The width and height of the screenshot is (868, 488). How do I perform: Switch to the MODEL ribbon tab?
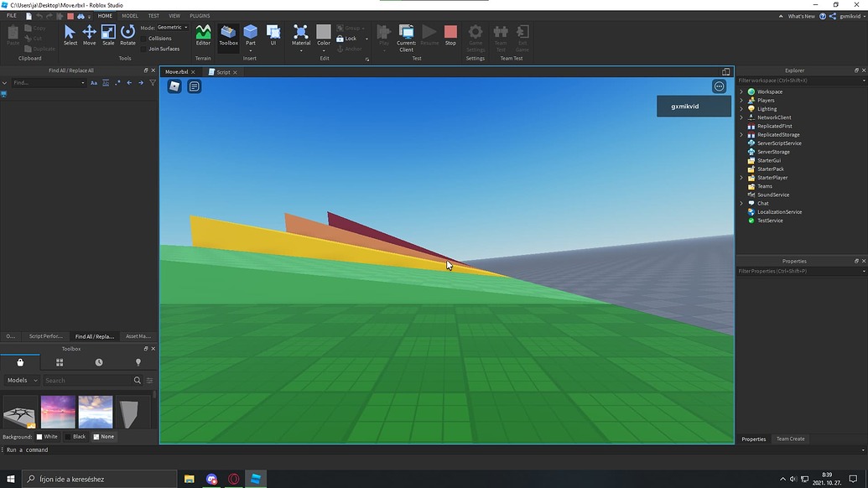click(130, 16)
